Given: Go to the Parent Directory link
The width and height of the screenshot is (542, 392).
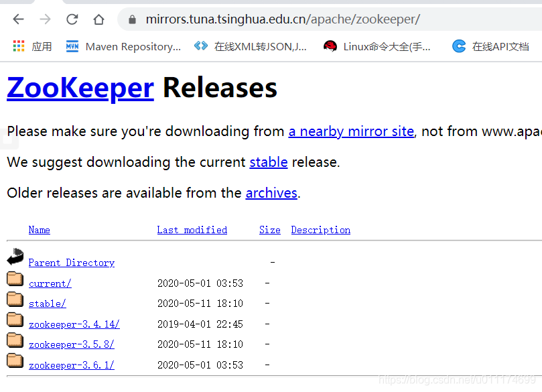Looking at the screenshot, I should click(72, 263).
